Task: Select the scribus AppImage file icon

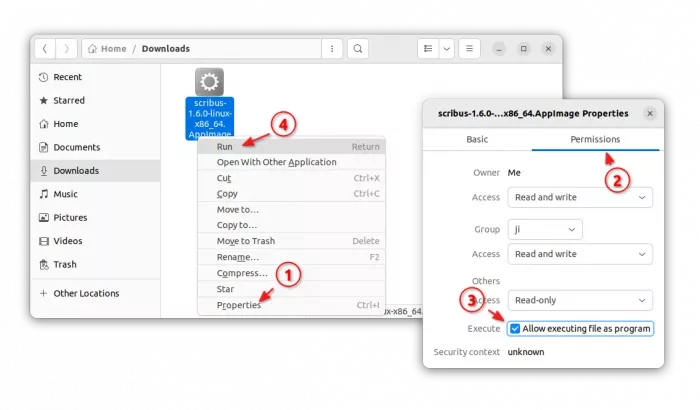Action: click(210, 82)
